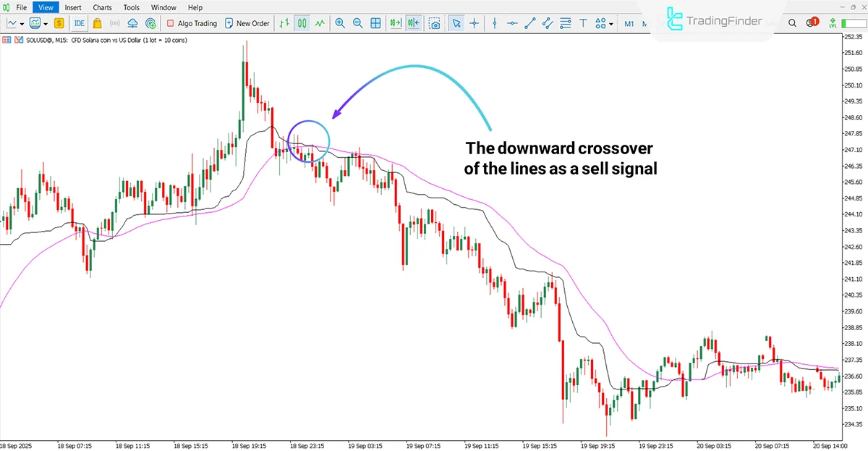Open the MetaEditor IDE
The width and height of the screenshot is (868, 451).
click(79, 23)
